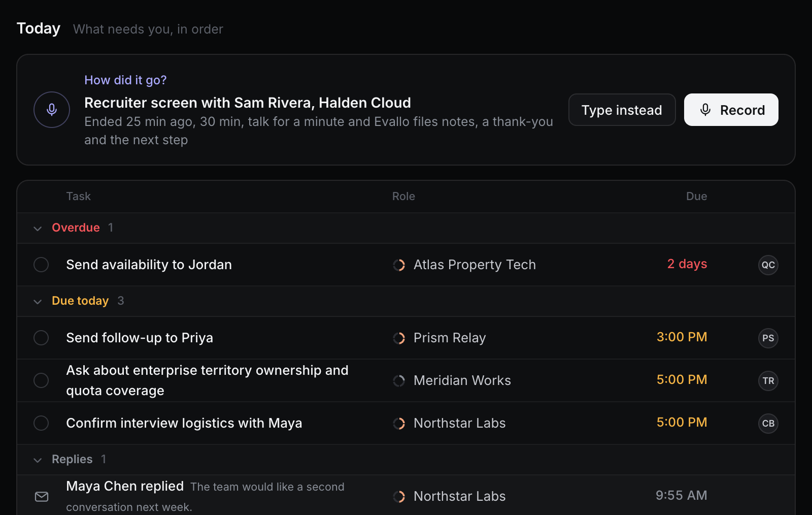The width and height of the screenshot is (812, 515).
Task: Click the envelope icon next to Maya Chen replied
Action: [42, 496]
